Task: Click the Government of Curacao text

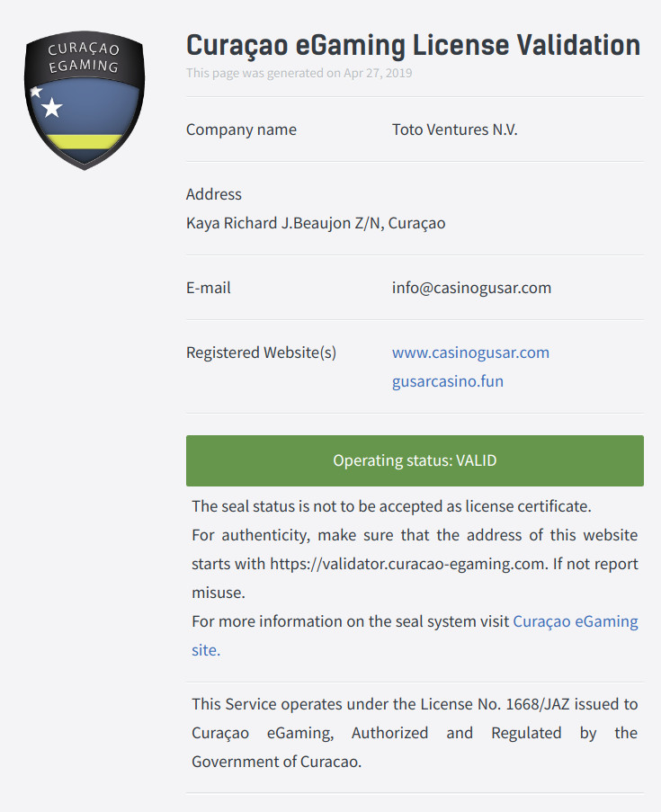Action: click(275, 762)
